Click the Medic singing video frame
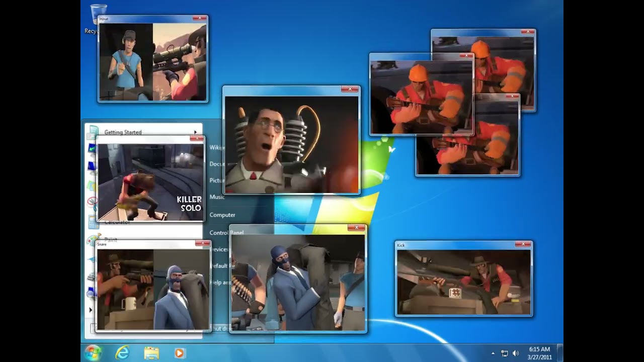 tap(291, 144)
